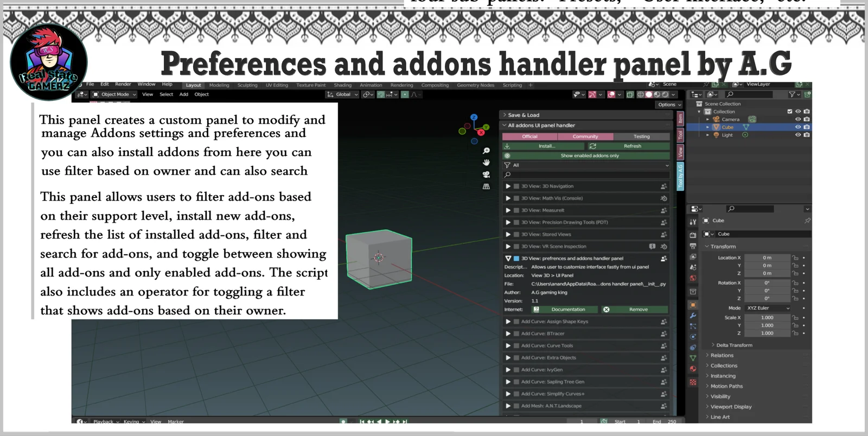Switch to the Sculpting workspace tab
The image size is (868, 436).
coord(247,85)
